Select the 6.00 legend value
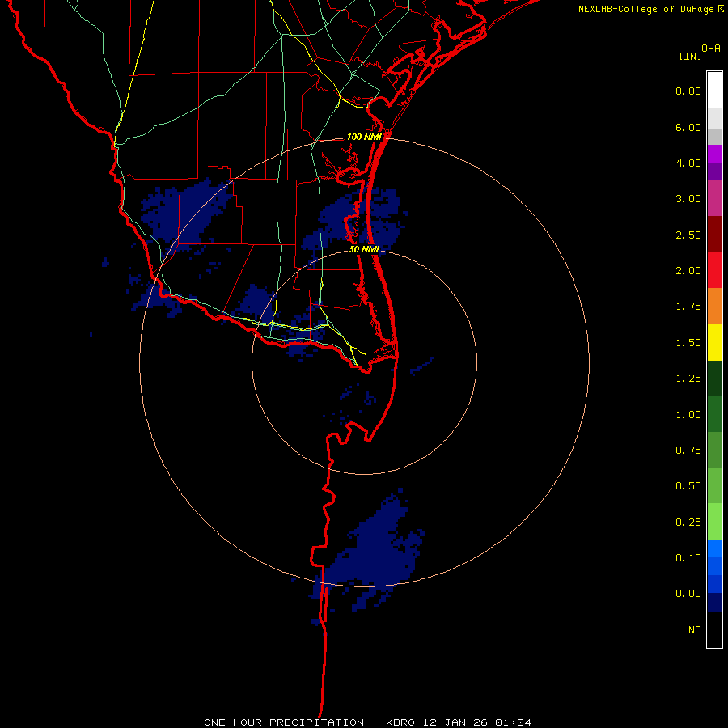 pyautogui.click(x=688, y=127)
